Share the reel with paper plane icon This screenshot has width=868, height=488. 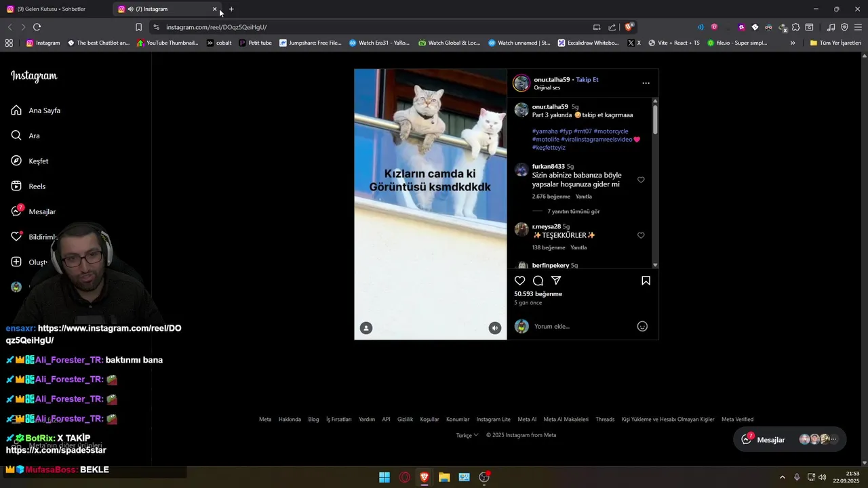pyautogui.click(x=556, y=281)
